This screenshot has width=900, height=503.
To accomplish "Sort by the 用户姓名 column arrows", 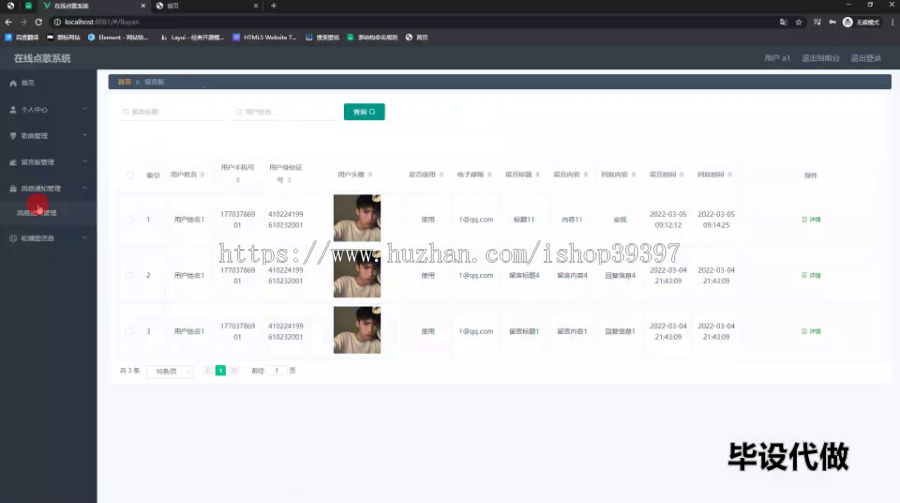I will coord(203,175).
